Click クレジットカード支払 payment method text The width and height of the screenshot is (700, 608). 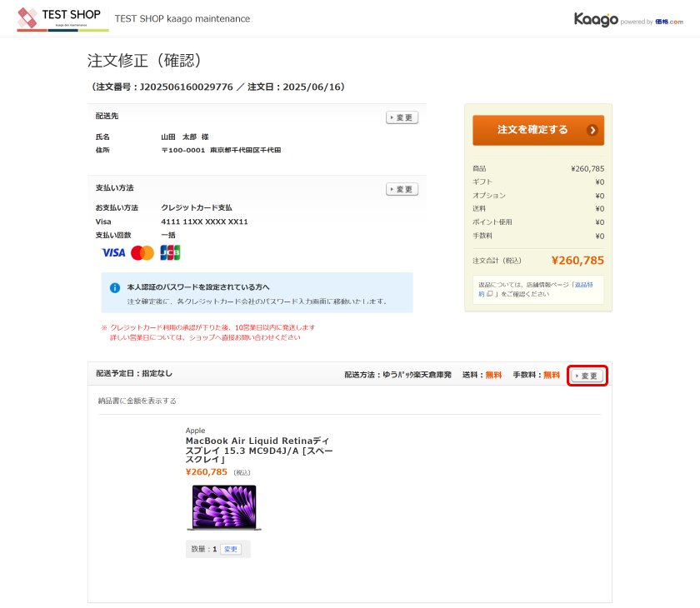(197, 208)
